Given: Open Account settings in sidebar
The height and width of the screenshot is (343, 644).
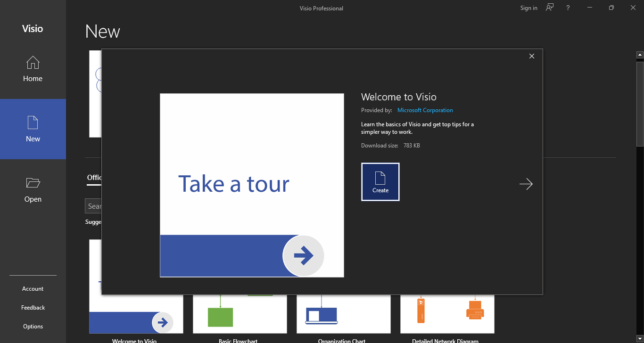Looking at the screenshot, I should (33, 289).
